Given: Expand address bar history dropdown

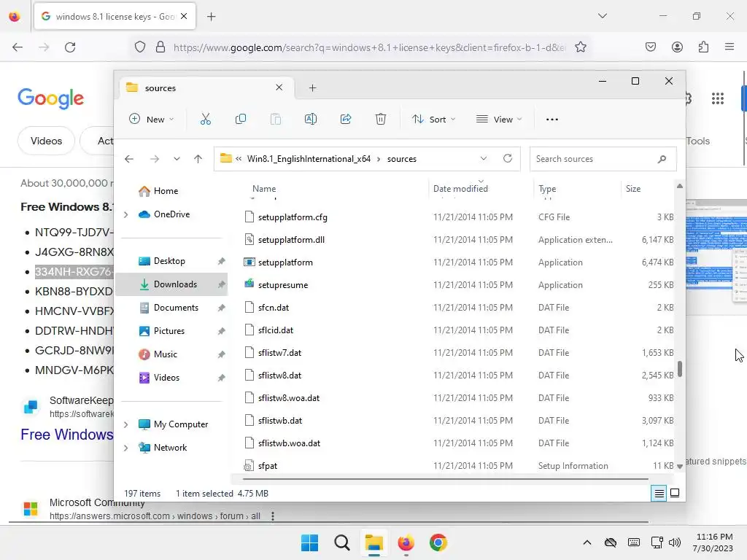Looking at the screenshot, I should coord(484,158).
